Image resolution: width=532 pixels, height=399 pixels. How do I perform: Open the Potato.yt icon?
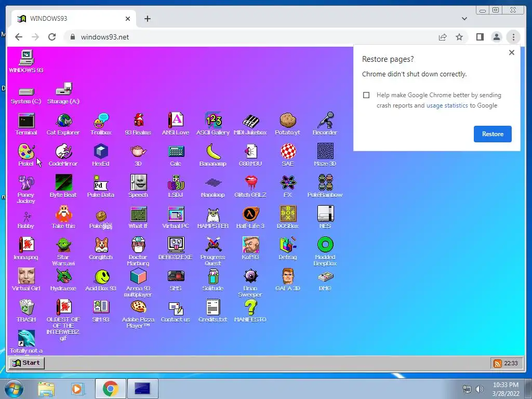pyautogui.click(x=288, y=124)
